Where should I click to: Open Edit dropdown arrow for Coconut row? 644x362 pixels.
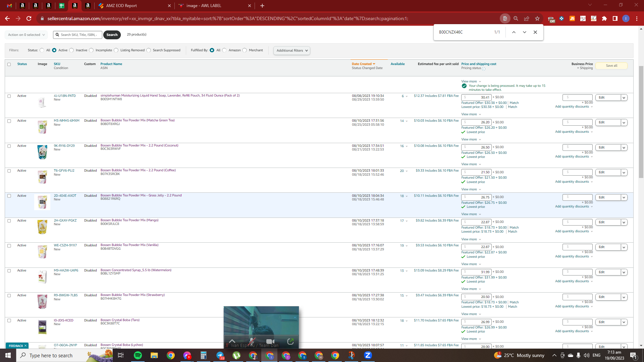(x=624, y=148)
